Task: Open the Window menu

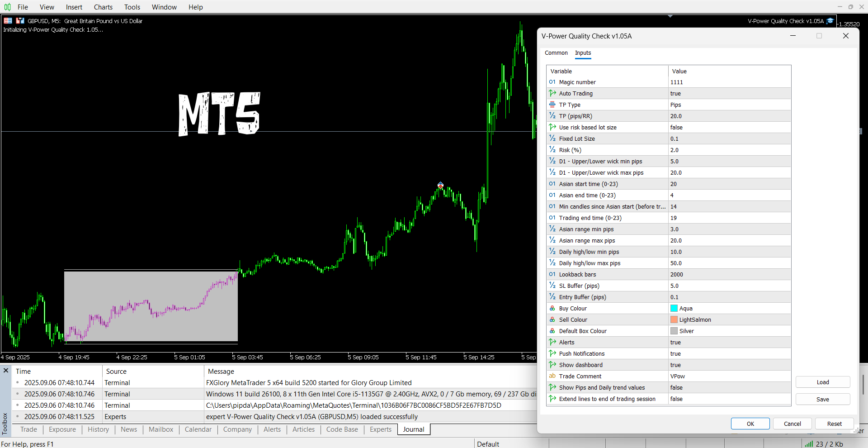Action: [164, 7]
